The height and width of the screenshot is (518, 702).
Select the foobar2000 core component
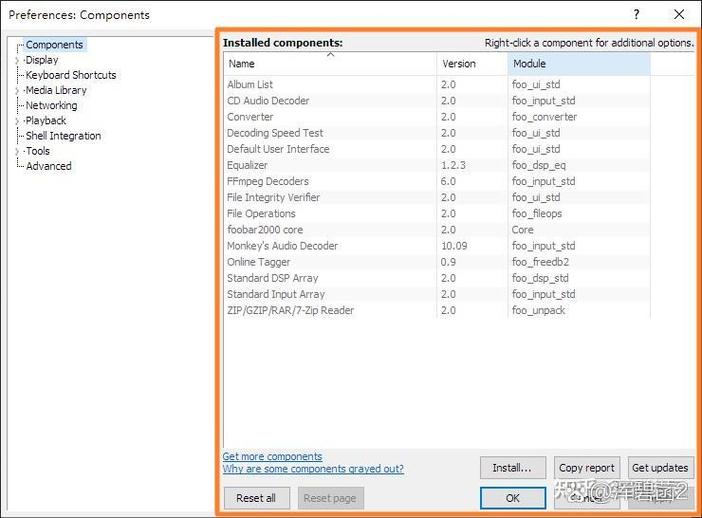pyautogui.click(x=437, y=229)
